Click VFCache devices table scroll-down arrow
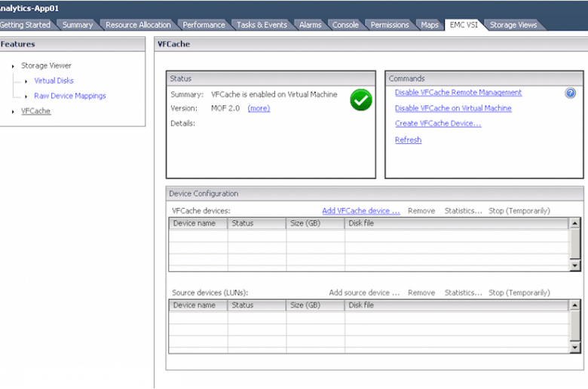The image size is (588, 389). (574, 265)
